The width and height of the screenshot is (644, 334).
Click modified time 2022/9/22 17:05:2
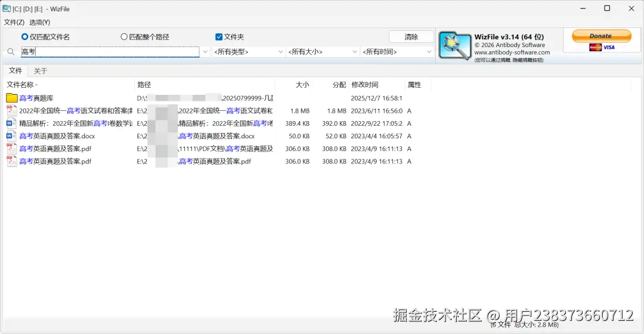coord(377,123)
